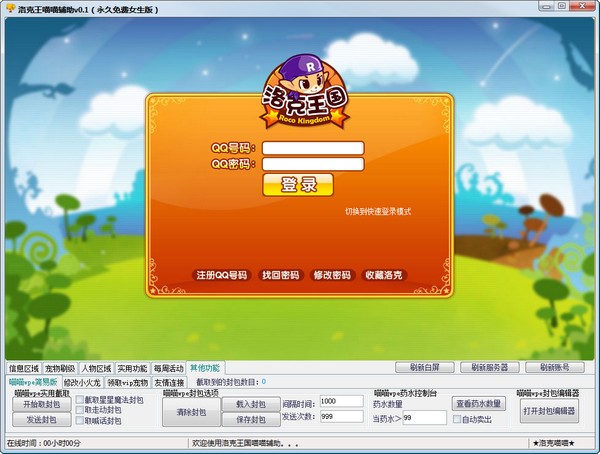Start capture with 开始取封包 button
Viewport: 600px width, 454px height.
[x=42, y=404]
